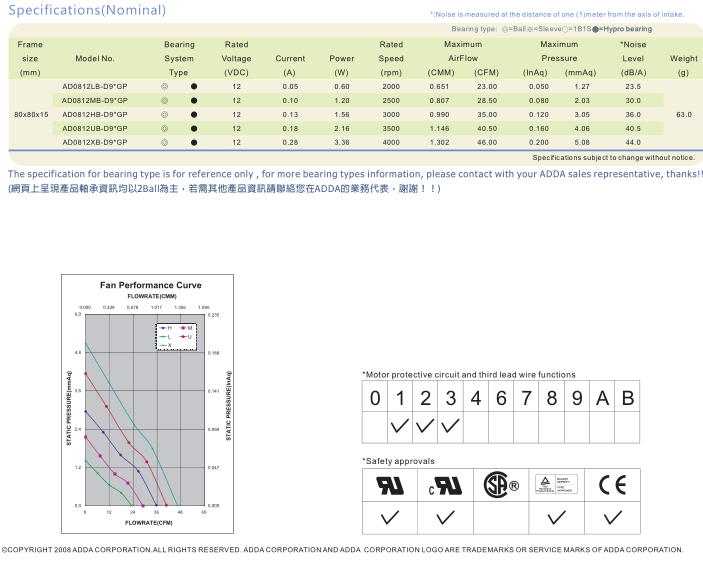703x567 pixels.
Task: Click the L series marker in chart legend
Action: pyautogui.click(x=165, y=337)
